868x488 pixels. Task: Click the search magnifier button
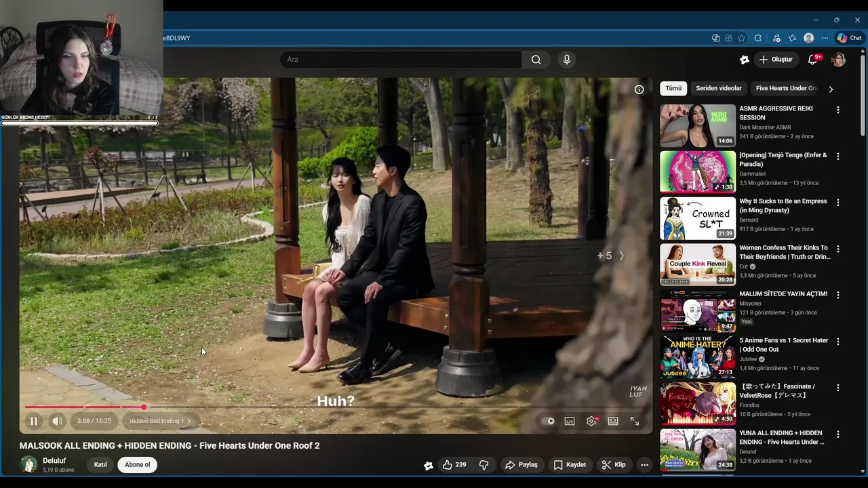(x=536, y=60)
